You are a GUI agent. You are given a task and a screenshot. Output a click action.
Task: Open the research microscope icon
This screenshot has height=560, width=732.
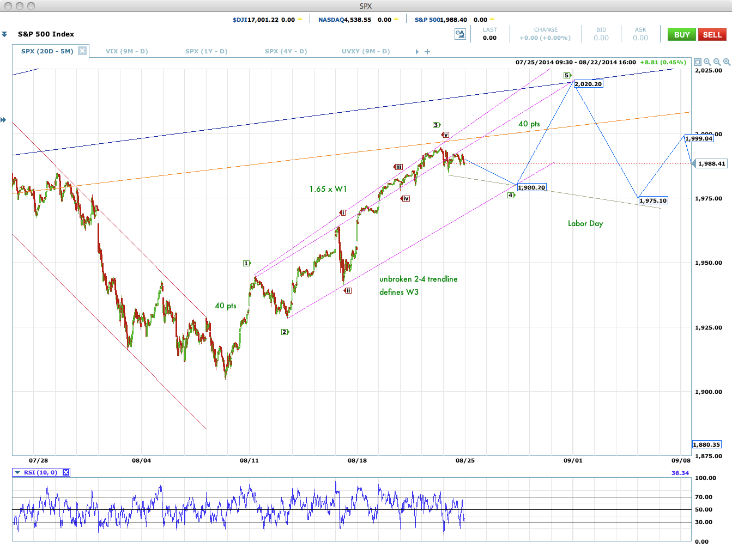(460, 34)
